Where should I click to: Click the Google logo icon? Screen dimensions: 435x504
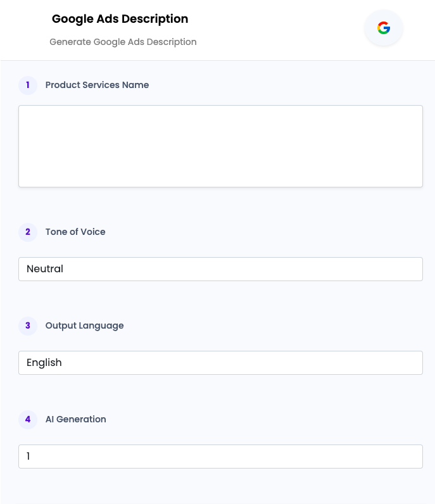tap(384, 28)
